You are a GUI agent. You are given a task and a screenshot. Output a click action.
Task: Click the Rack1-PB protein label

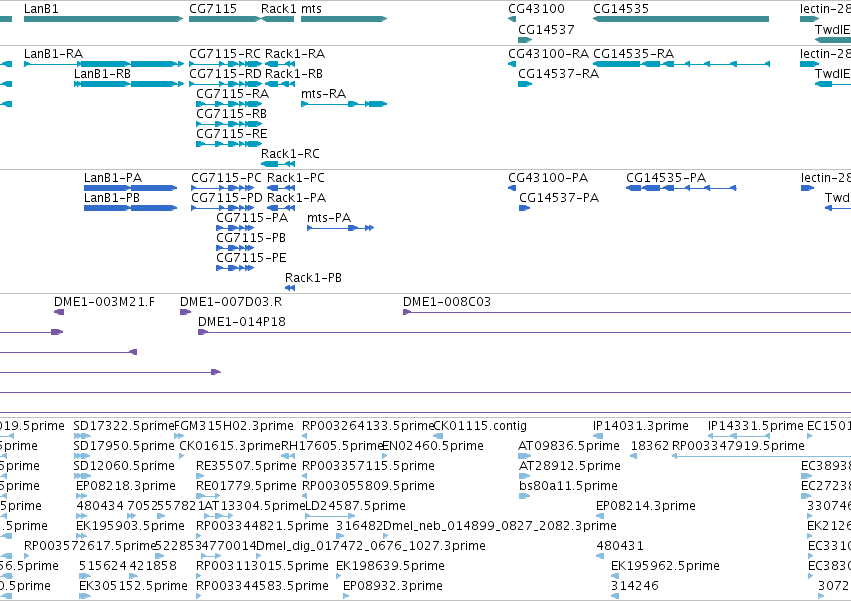(x=313, y=278)
